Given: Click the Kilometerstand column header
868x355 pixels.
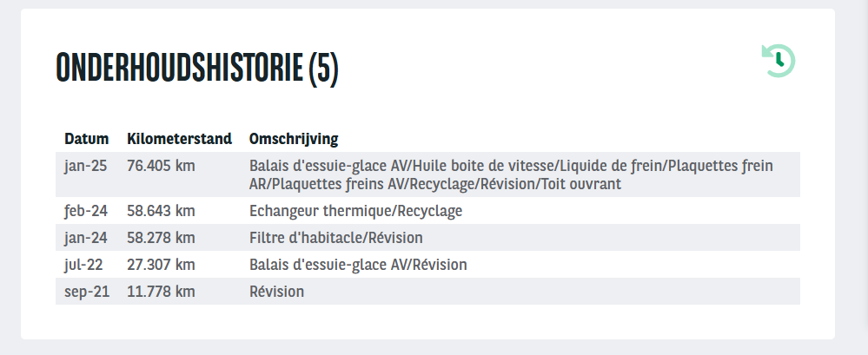Looking at the screenshot, I should point(179,139).
